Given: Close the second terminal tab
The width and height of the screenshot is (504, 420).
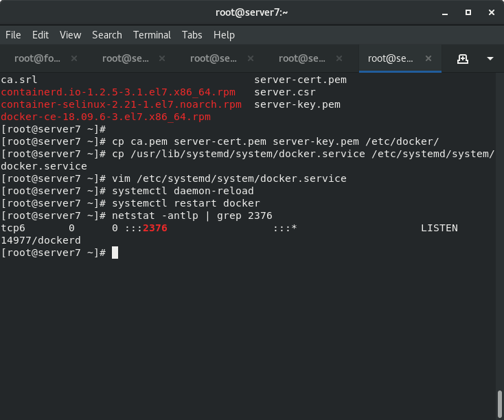Looking at the screenshot, I should (162, 58).
